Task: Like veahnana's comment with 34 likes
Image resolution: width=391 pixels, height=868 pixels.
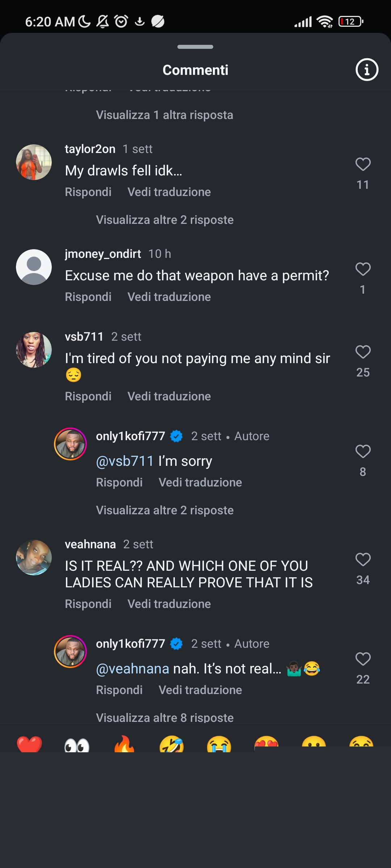Action: 363,559
